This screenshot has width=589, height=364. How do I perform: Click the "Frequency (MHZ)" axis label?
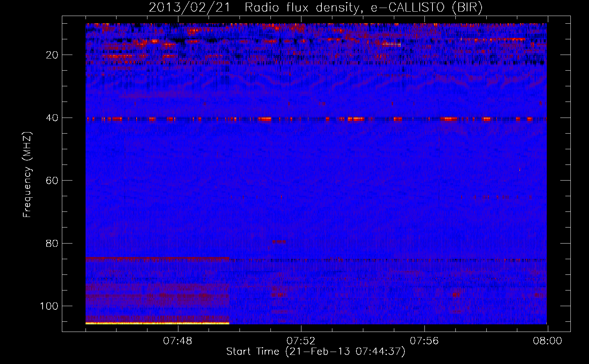pos(27,175)
